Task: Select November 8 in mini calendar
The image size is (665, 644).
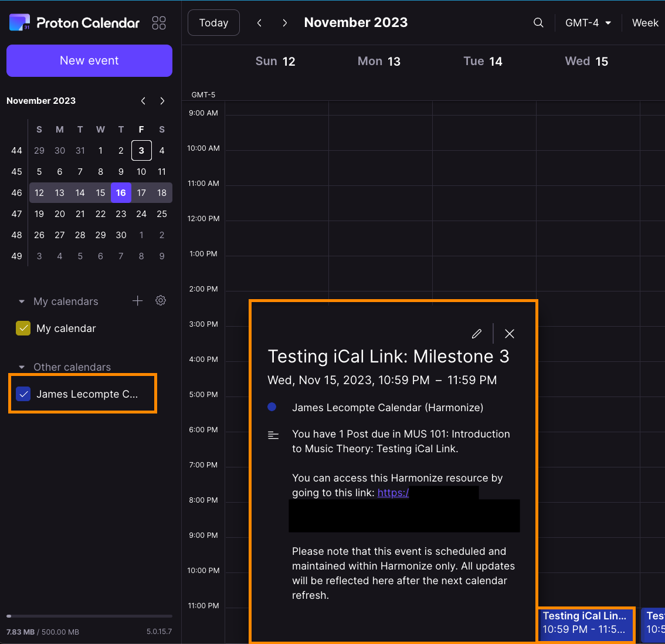Action: pos(100,172)
